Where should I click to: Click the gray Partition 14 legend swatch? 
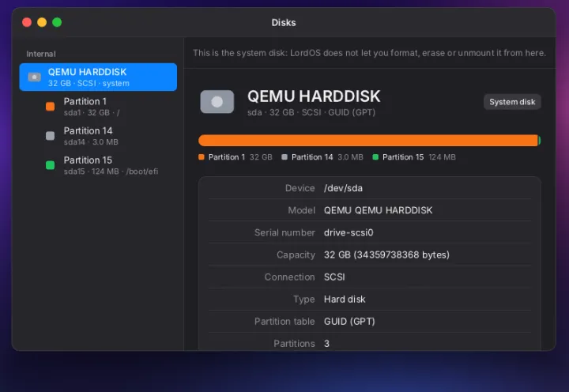pos(284,157)
